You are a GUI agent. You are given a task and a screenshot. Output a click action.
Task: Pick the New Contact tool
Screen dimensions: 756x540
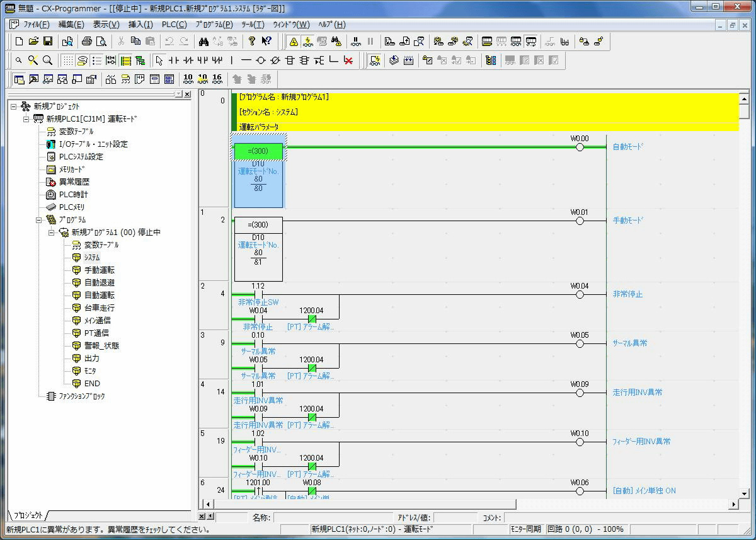coord(174,60)
